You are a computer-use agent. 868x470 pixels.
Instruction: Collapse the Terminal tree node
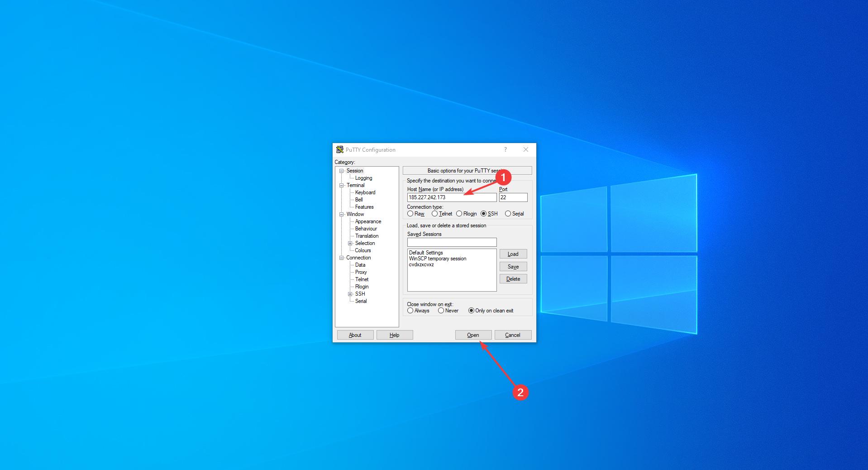[342, 185]
